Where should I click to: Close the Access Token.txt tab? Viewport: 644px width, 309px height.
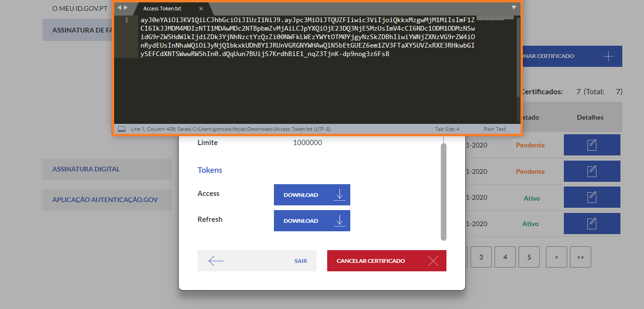(x=201, y=9)
